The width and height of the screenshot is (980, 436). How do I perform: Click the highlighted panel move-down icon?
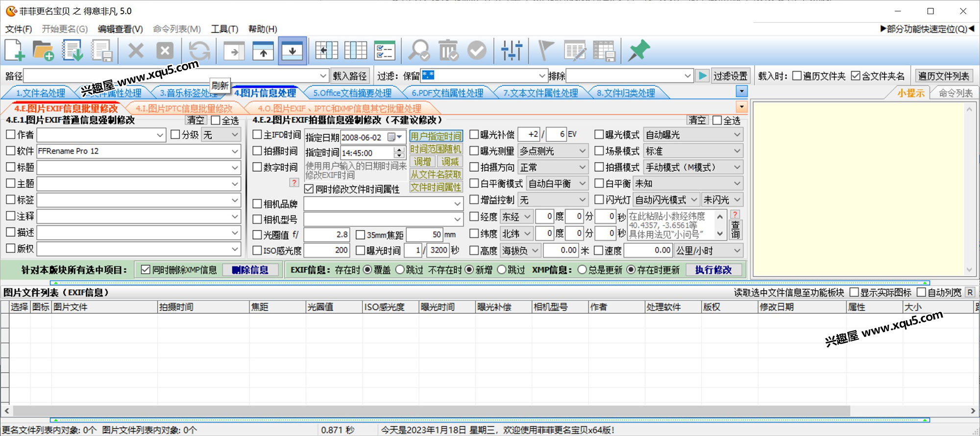pos(292,51)
